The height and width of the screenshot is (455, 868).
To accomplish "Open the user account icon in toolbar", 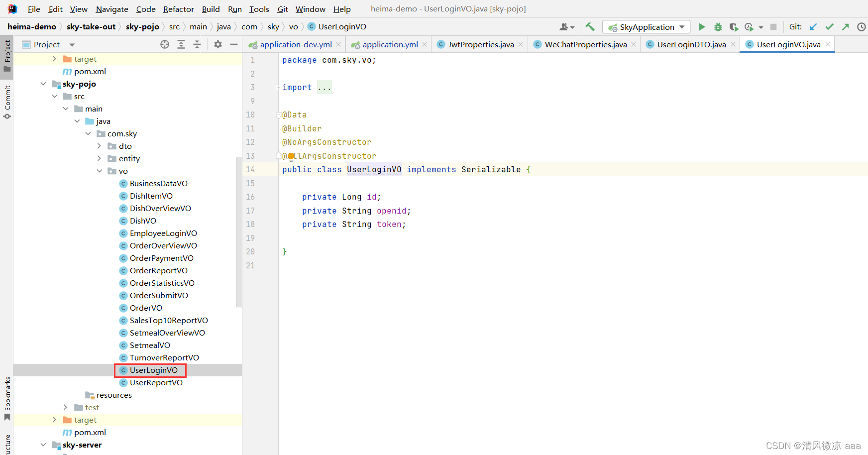I will pyautogui.click(x=566, y=27).
